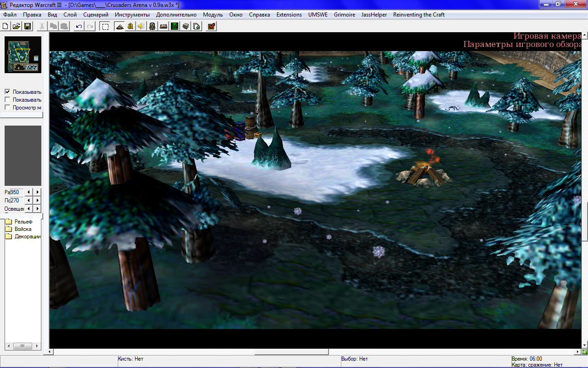The width and height of the screenshot is (588, 368).
Task: Decrease the 270 value with left arrow
Action: pyautogui.click(x=29, y=201)
